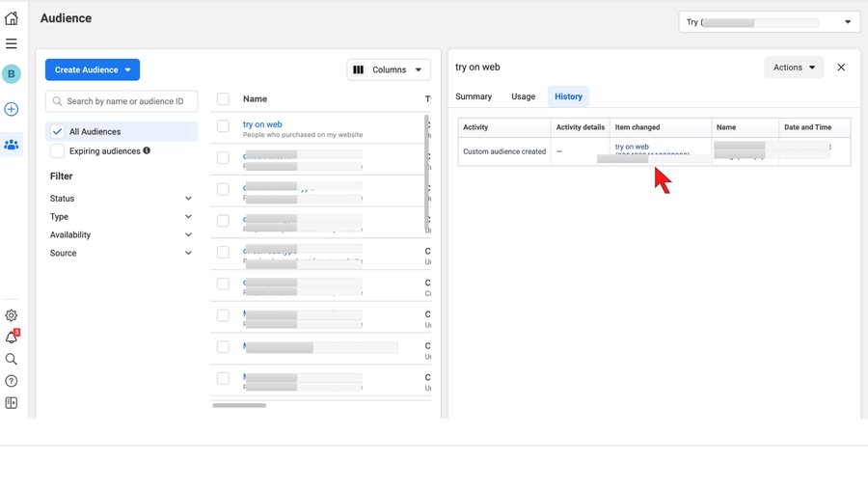Toggle the All Audiences checkbox
The height and width of the screenshot is (488, 868).
pyautogui.click(x=58, y=131)
